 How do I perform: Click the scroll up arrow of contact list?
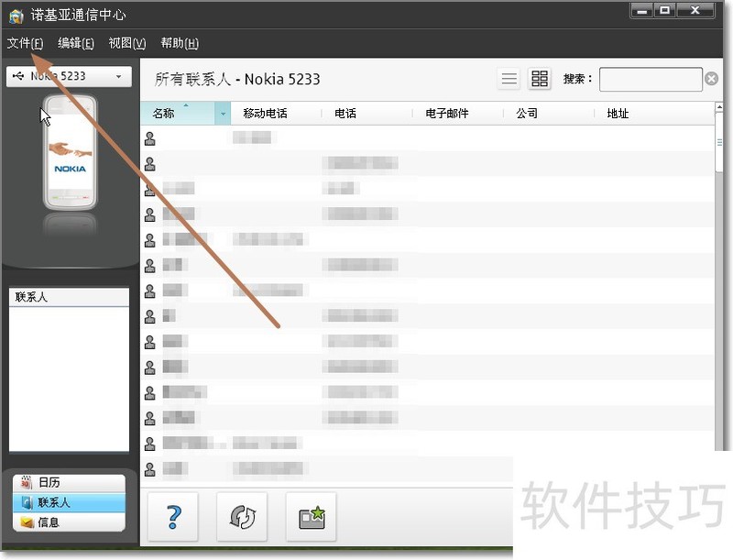(x=719, y=107)
